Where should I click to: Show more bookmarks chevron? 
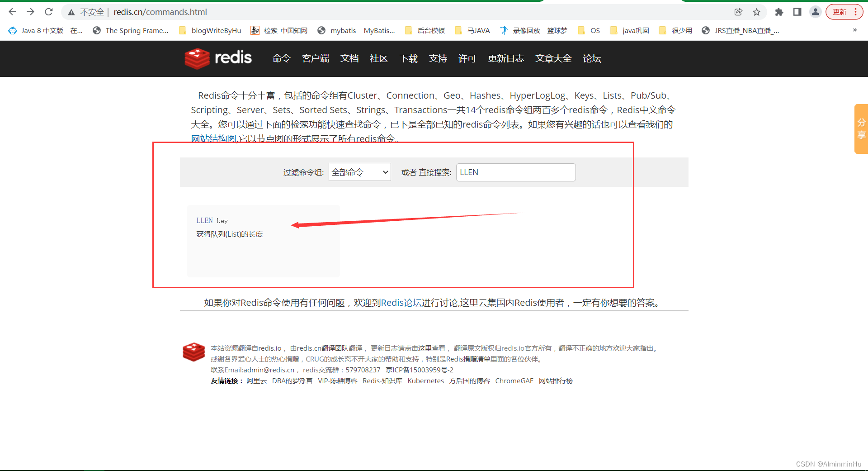[x=855, y=30]
